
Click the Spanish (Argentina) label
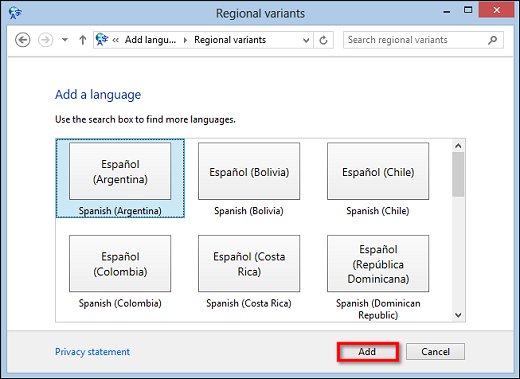click(x=120, y=211)
